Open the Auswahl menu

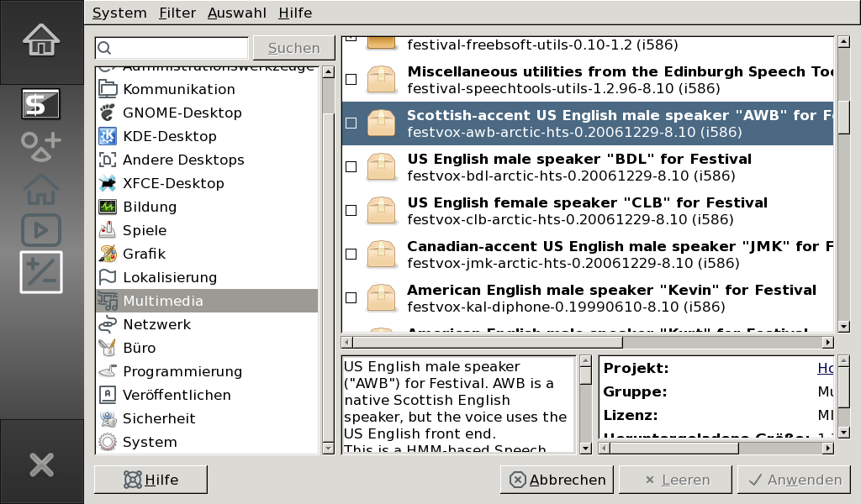click(237, 13)
